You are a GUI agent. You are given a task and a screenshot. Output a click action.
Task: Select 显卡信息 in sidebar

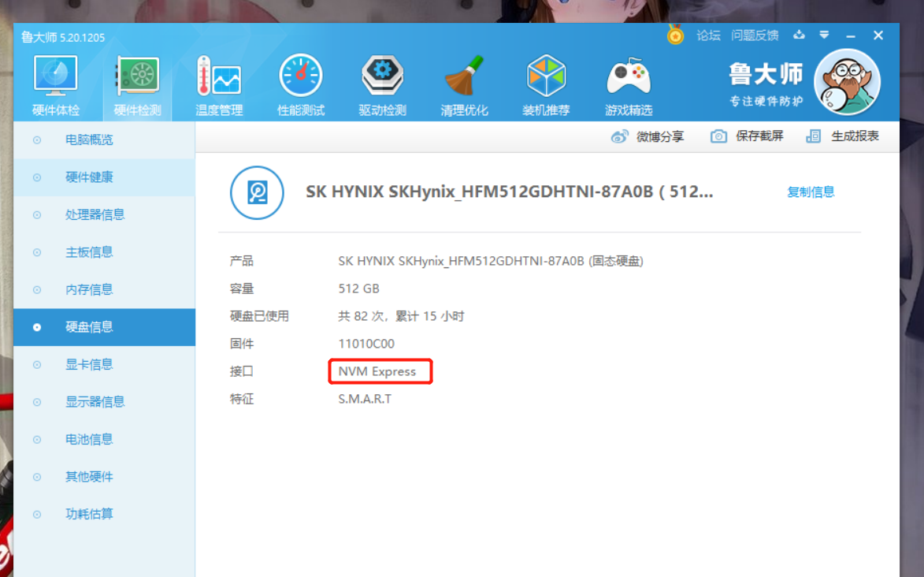tap(104, 365)
